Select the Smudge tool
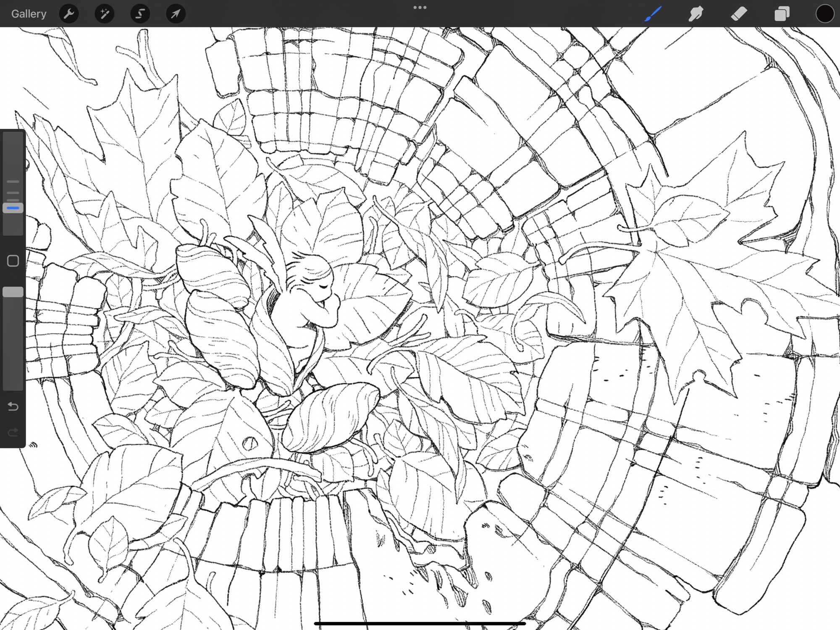Viewport: 840px width, 630px height. click(696, 14)
